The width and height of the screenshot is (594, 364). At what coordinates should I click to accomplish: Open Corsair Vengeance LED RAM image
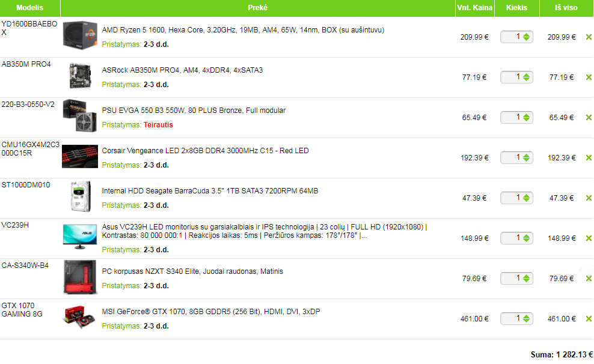80,156
